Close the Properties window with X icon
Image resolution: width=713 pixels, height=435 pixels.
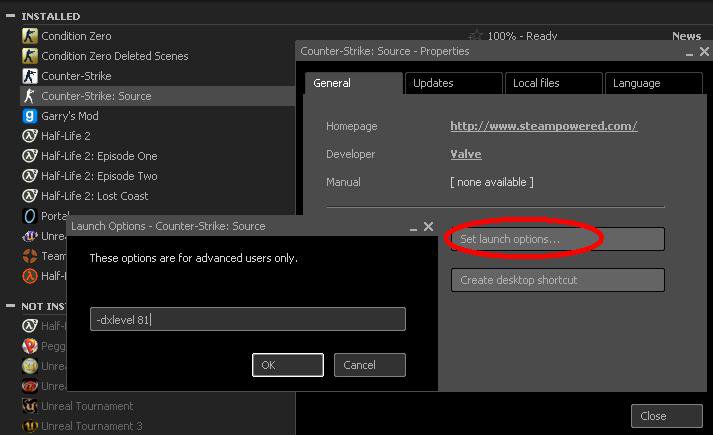point(704,51)
